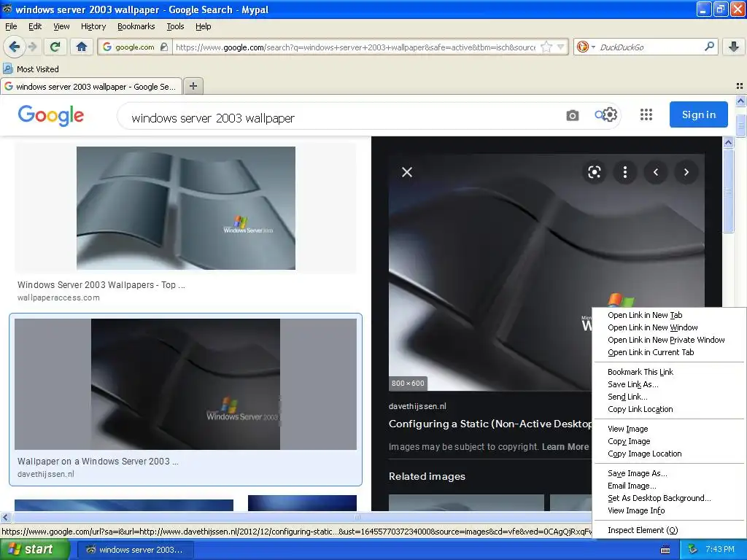
Task: Open the Bookmarks menu
Action: 136,26
